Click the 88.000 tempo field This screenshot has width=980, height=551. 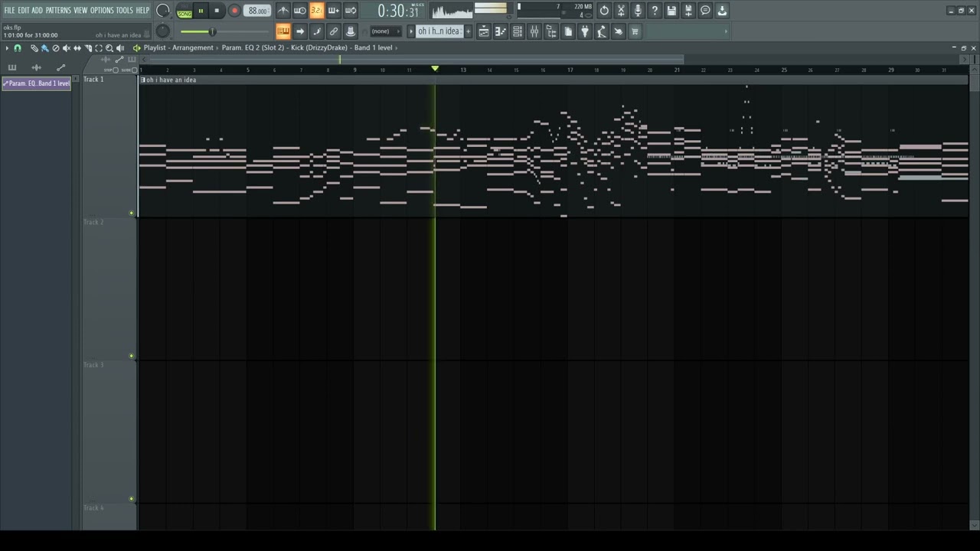[257, 11]
